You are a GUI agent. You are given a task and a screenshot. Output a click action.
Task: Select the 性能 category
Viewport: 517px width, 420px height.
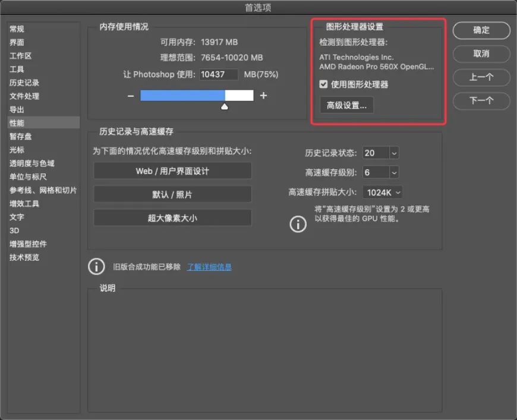[x=43, y=123]
